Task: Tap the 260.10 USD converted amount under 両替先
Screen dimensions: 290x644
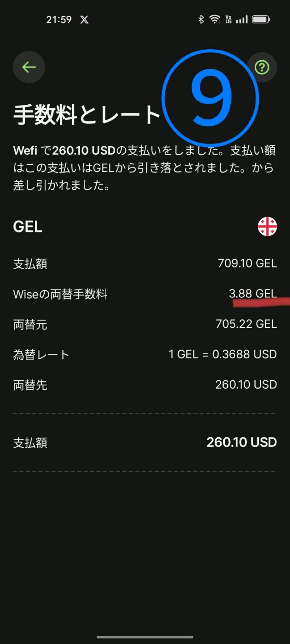Action: [x=246, y=384]
